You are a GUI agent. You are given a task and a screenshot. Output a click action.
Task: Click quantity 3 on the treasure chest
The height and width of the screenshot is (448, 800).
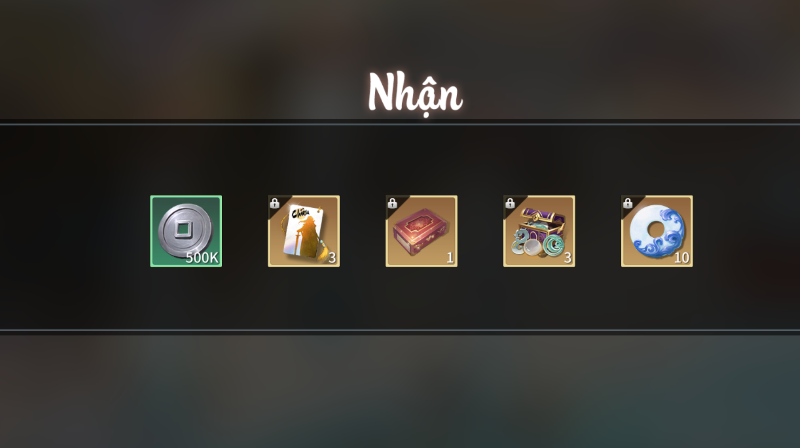(x=567, y=258)
